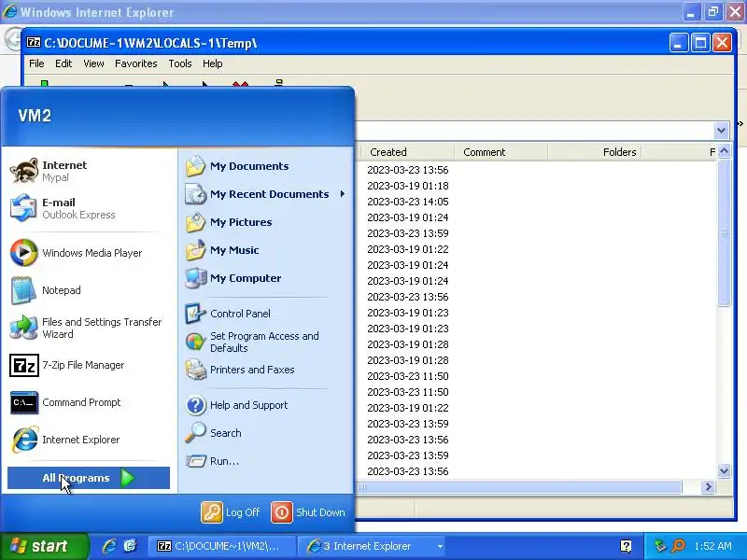Click the network tray icon
Screen dimensions: 747x560
[x=660, y=546]
